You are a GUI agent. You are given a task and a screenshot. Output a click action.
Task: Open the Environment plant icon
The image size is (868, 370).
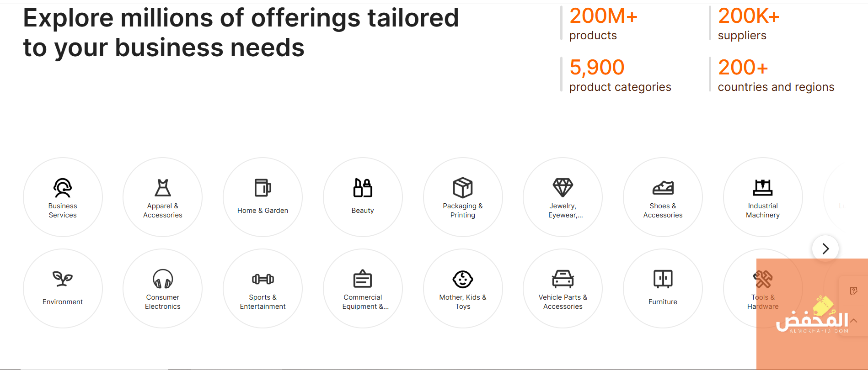[x=63, y=279]
